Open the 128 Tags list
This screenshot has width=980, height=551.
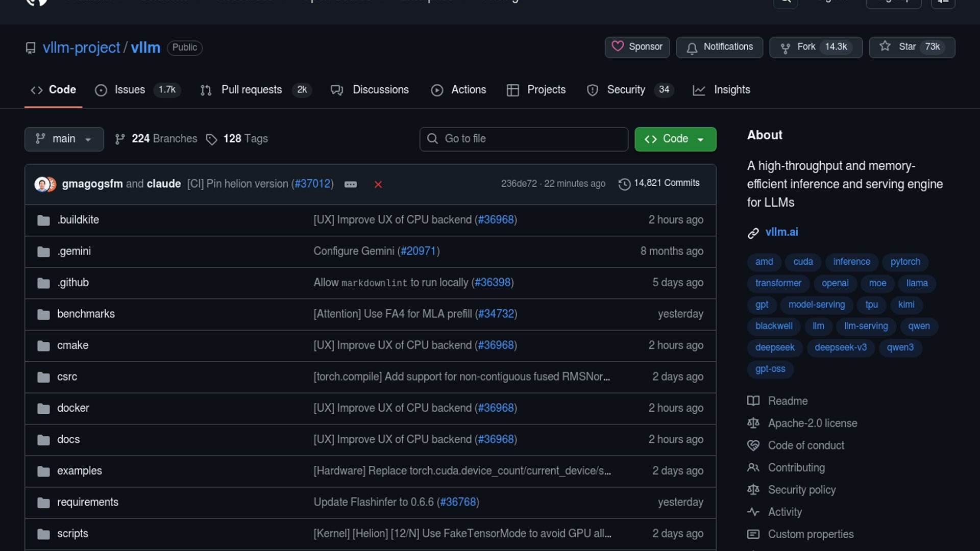(x=237, y=139)
